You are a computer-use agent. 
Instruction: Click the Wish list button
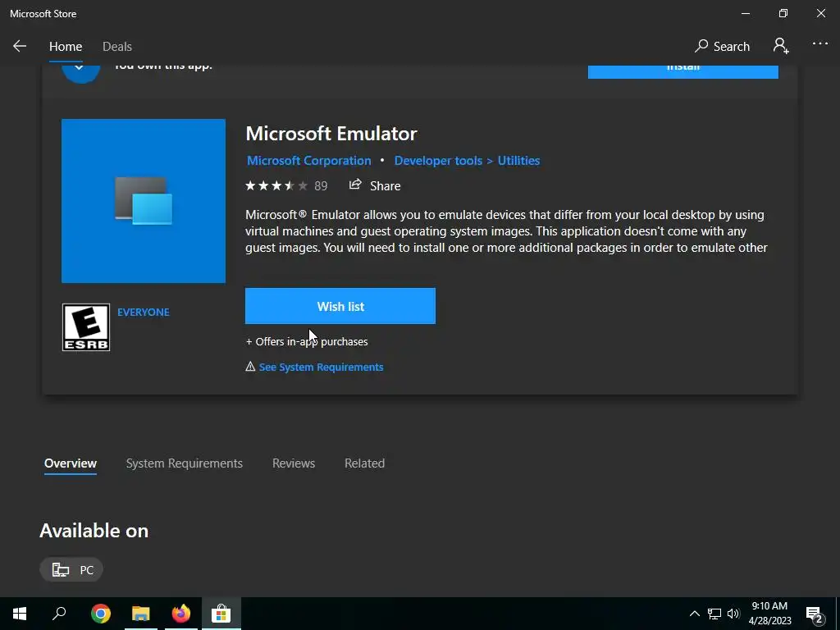(x=340, y=306)
